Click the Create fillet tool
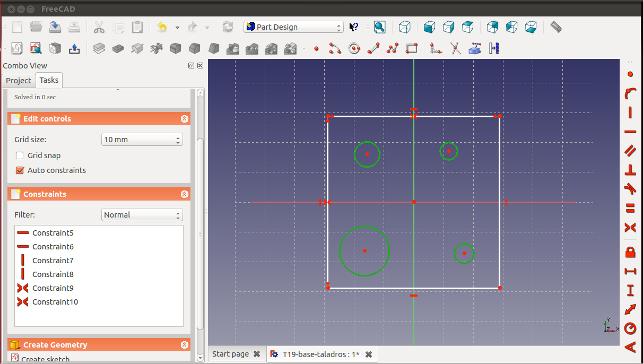This screenshot has width=643, height=364. pyautogui.click(x=436, y=49)
